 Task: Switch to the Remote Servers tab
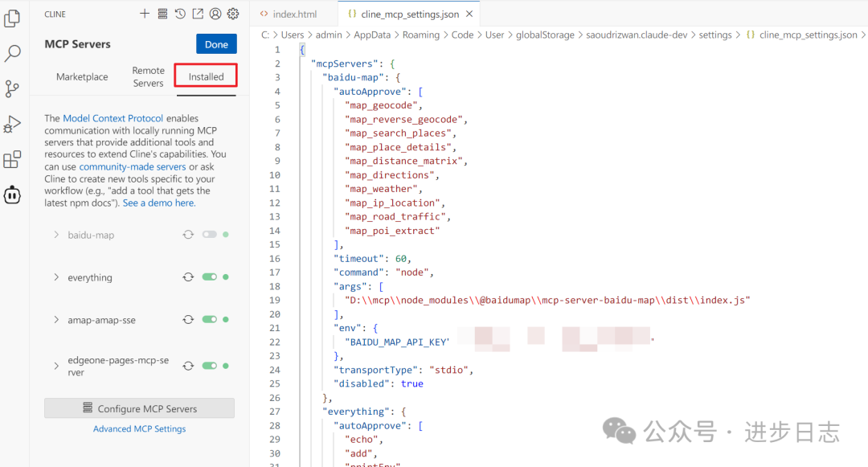pyautogui.click(x=148, y=77)
